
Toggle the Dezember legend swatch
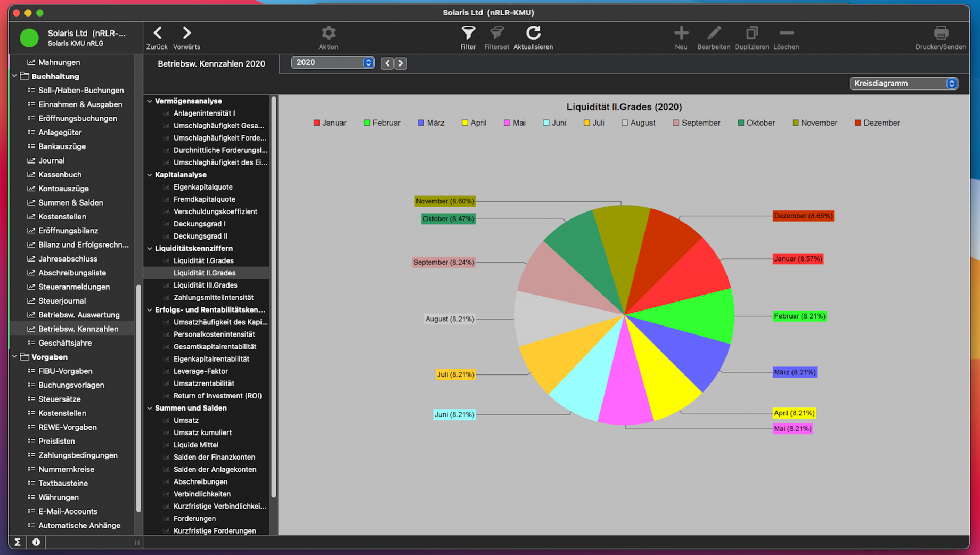click(x=857, y=123)
